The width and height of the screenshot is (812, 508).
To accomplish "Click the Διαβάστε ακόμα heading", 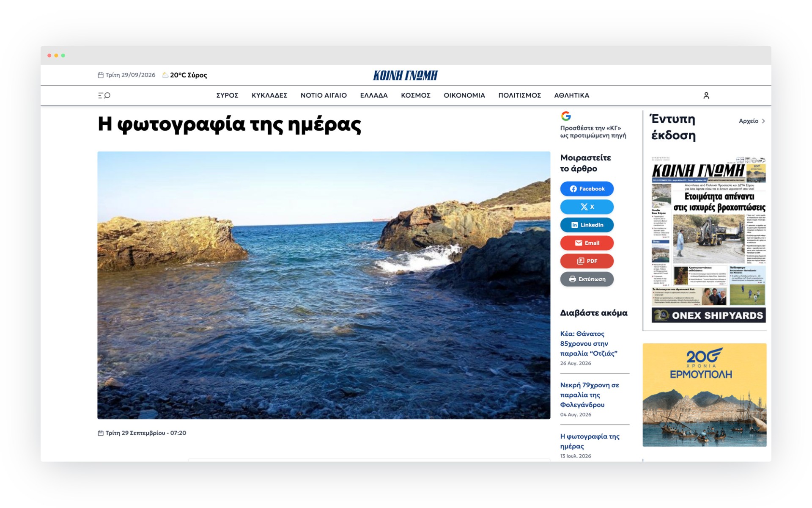I will coord(593,313).
